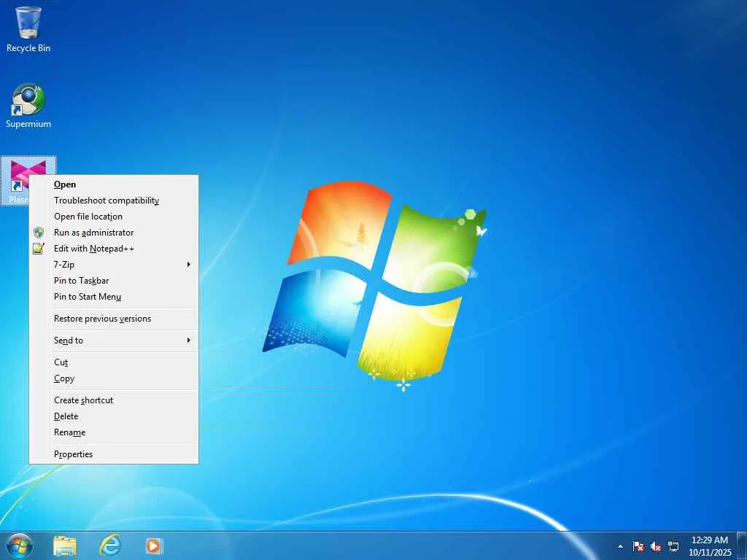The height and width of the screenshot is (560, 747).
Task: Select Edit with Notepad++
Action: [113, 249]
